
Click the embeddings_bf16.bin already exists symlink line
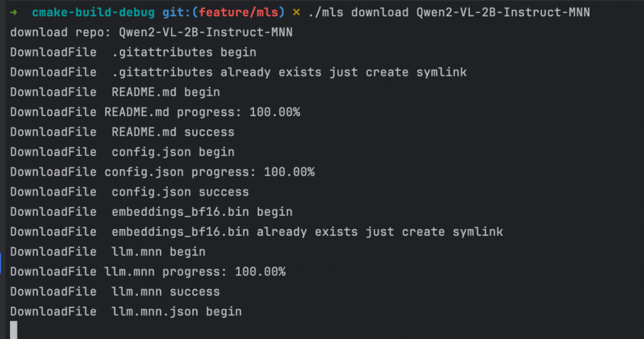click(256, 232)
